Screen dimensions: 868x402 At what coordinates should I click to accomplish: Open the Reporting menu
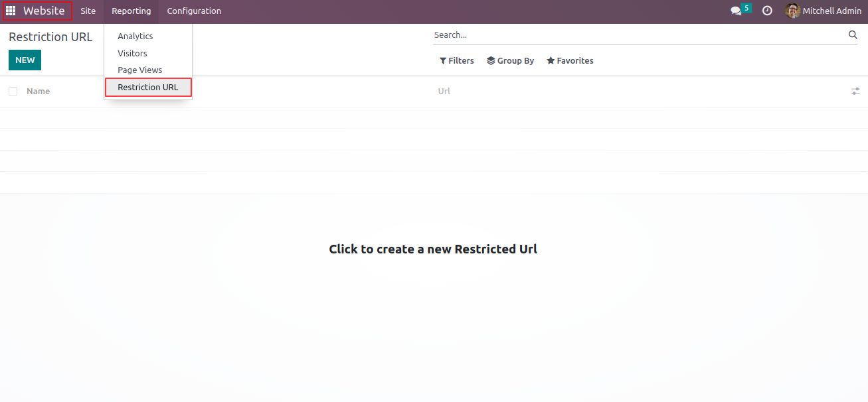tap(131, 11)
